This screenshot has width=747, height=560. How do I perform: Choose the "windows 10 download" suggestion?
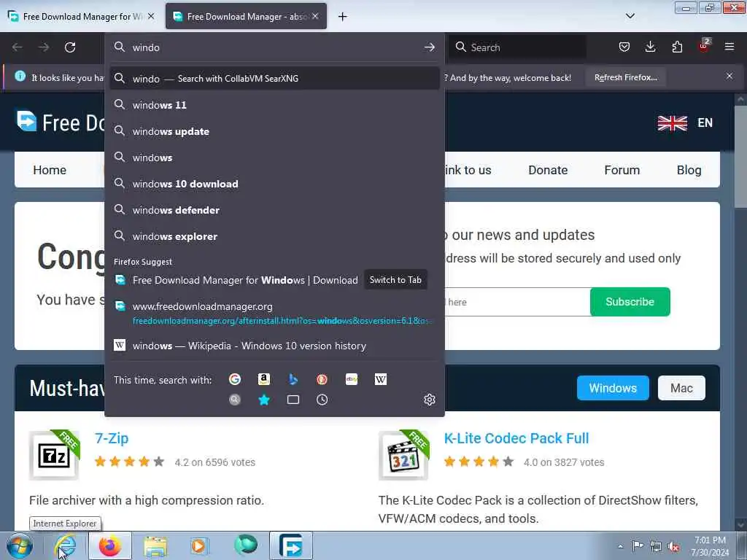click(274, 184)
